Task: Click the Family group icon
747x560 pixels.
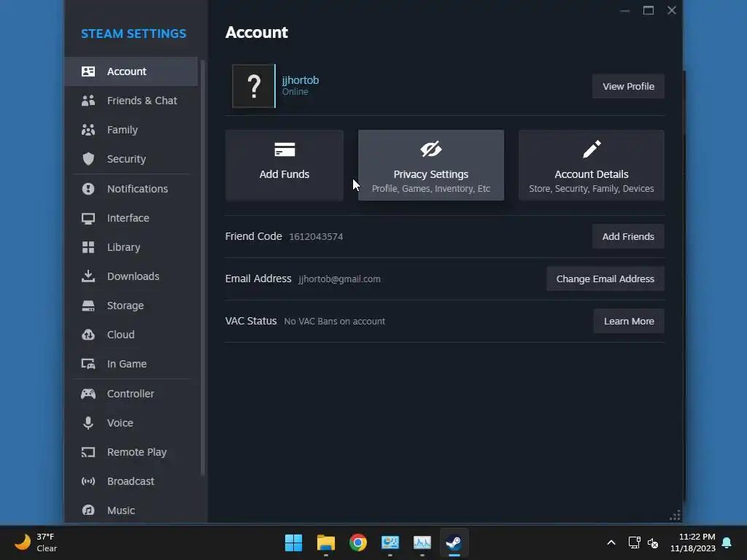Action: click(88, 130)
